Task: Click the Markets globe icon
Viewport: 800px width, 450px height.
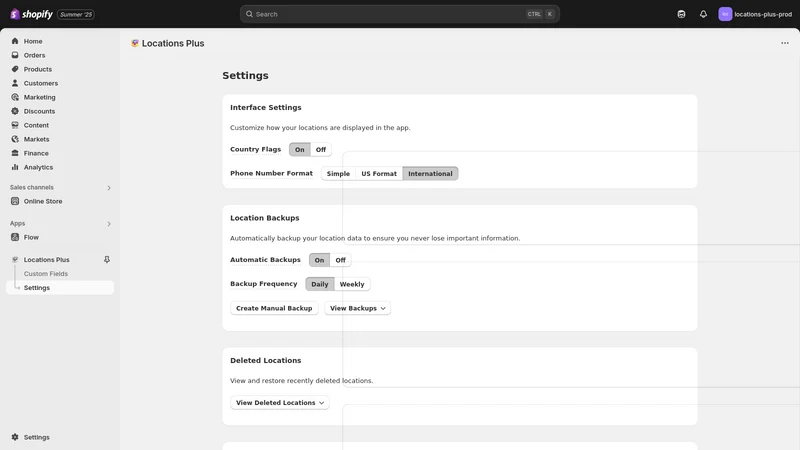Action: tap(15, 139)
